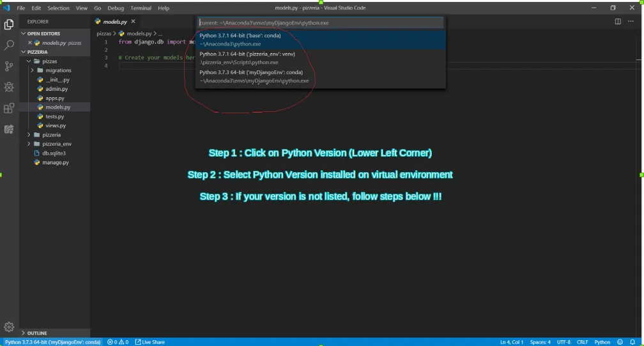644x346 pixels.
Task: Open the Terminal menu
Action: click(x=141, y=8)
